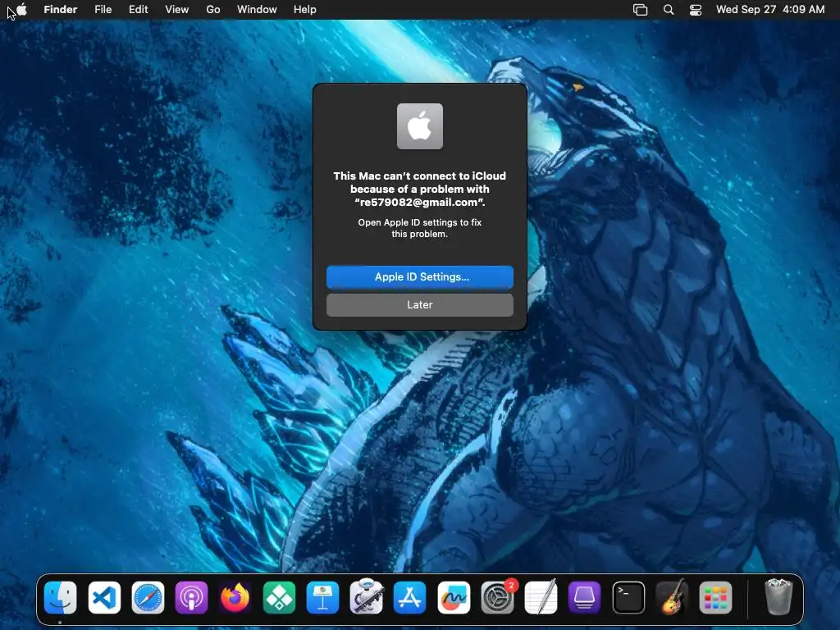Launch Freeform from the Dock
The width and height of the screenshot is (840, 630).
point(454,597)
